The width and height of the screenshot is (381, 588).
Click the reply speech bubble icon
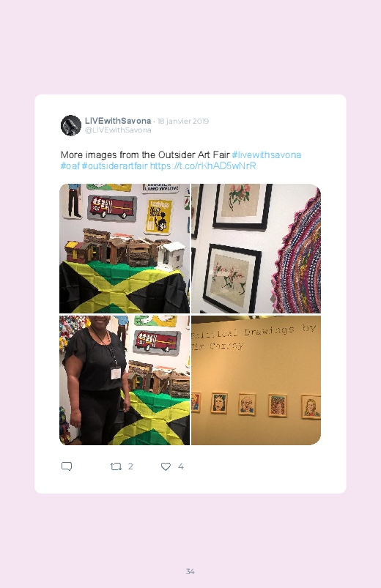pos(67,466)
